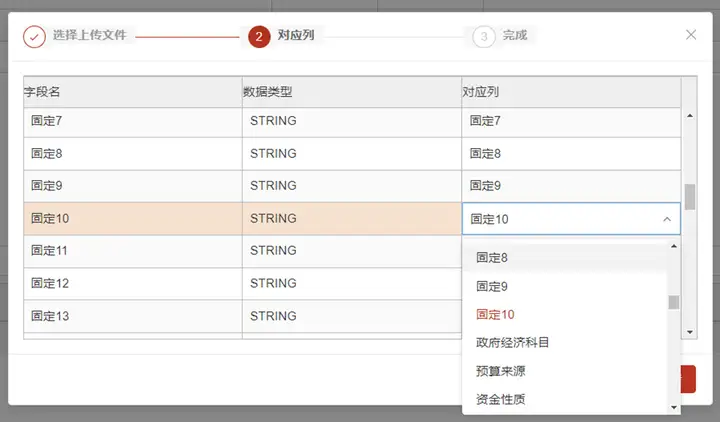Open the 对应列 dropdown for 固定9 row

(571, 186)
